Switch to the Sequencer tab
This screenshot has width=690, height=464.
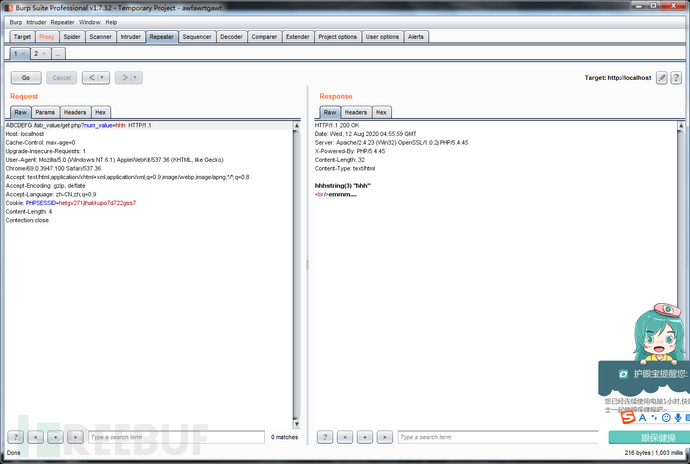tap(197, 37)
